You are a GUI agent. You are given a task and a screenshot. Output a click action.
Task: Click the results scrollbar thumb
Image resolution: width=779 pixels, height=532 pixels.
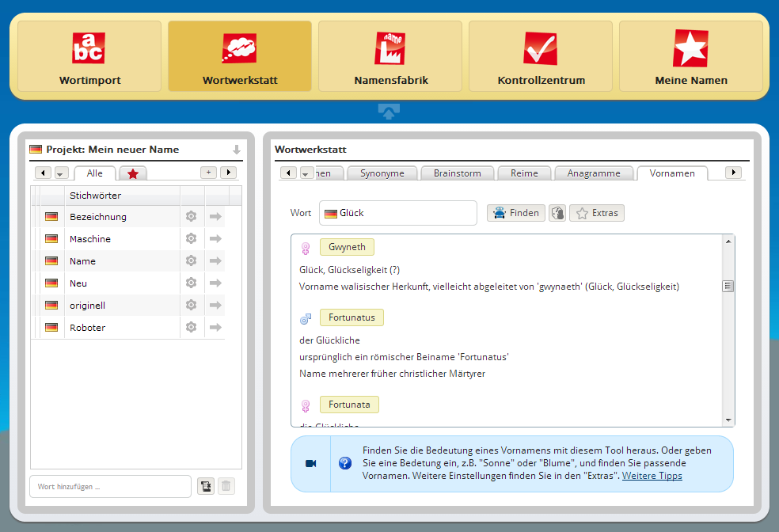[728, 286]
